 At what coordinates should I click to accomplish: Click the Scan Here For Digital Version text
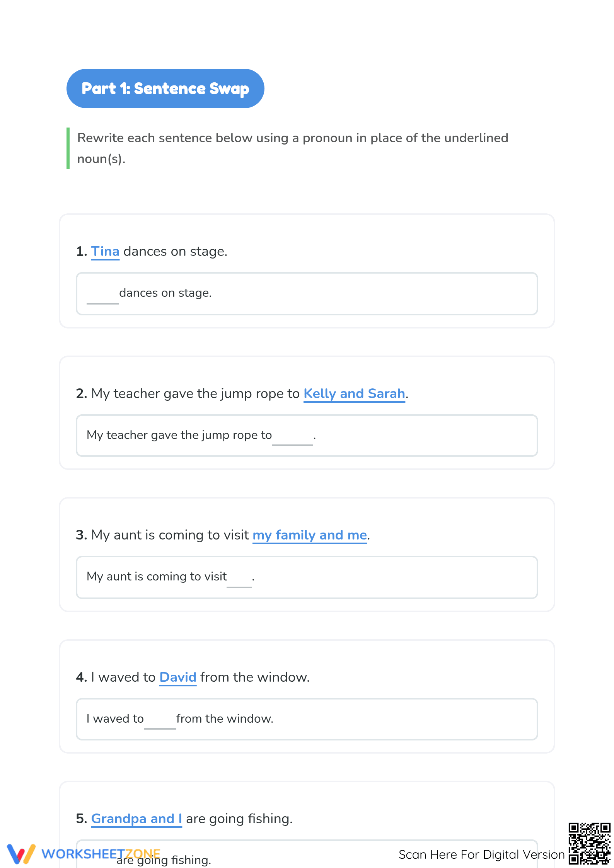(482, 854)
